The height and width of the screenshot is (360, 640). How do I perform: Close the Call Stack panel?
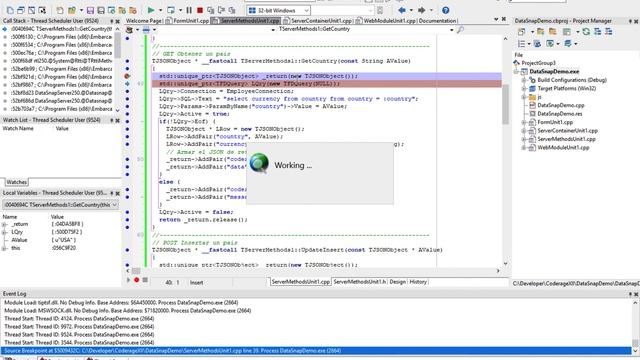pos(118,21)
